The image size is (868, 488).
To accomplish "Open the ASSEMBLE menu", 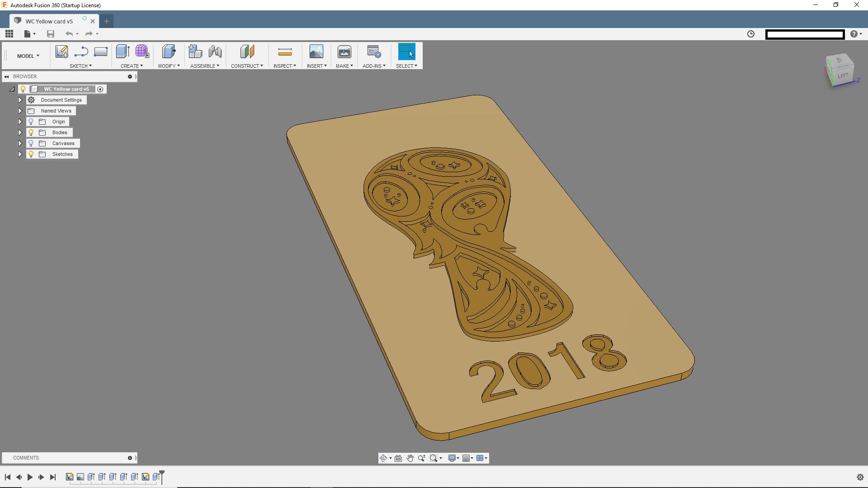I will (x=205, y=66).
